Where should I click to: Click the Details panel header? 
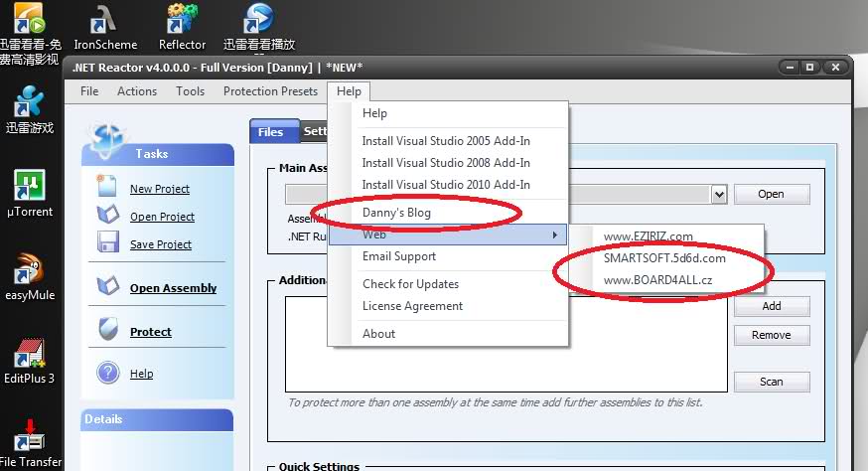coord(157,419)
